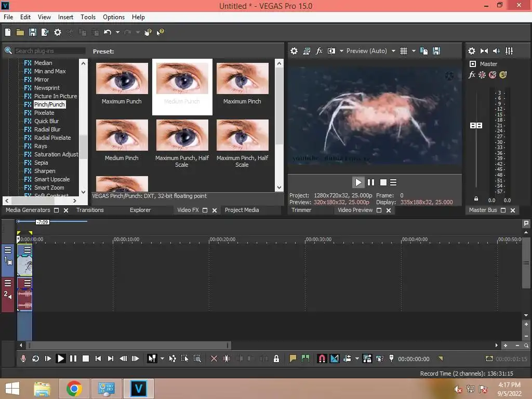This screenshot has height=399, width=532.
Task: Choose Maximum Pinch preset thumbnail
Action: point(242,78)
